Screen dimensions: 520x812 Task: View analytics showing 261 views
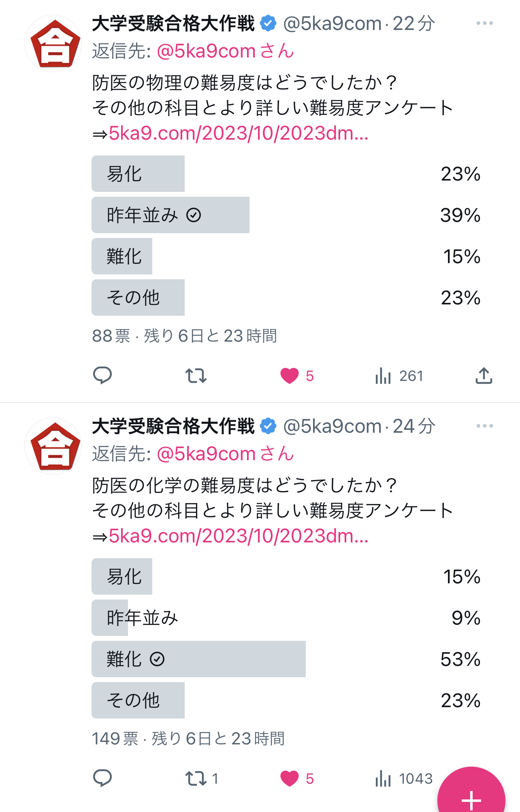(x=399, y=376)
